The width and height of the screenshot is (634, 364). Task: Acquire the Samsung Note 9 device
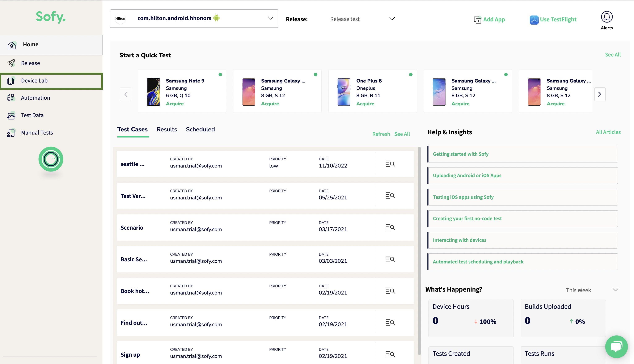[175, 104]
